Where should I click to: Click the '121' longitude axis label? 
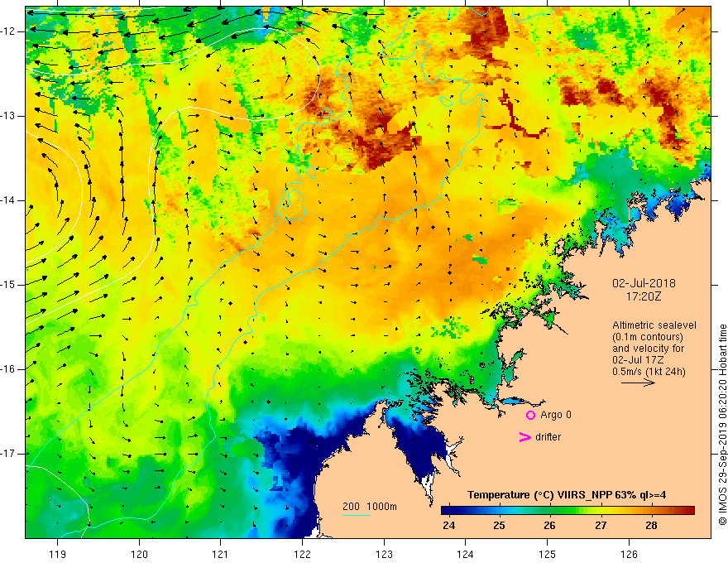[x=221, y=554]
